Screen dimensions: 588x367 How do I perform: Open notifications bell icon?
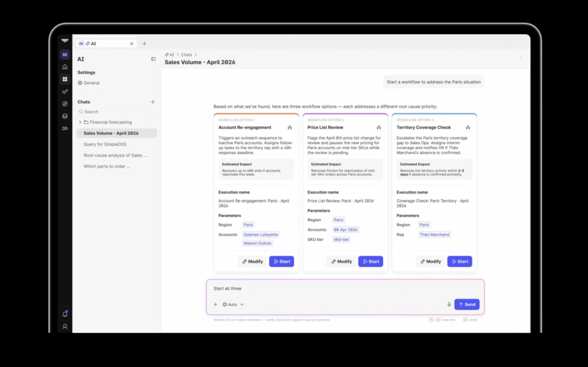coord(65,314)
